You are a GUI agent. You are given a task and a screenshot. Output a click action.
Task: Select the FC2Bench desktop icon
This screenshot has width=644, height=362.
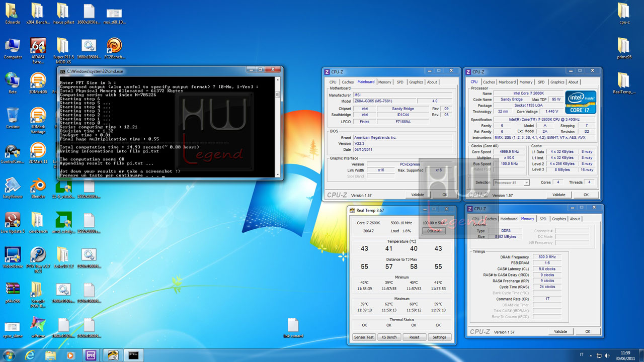coord(114,49)
